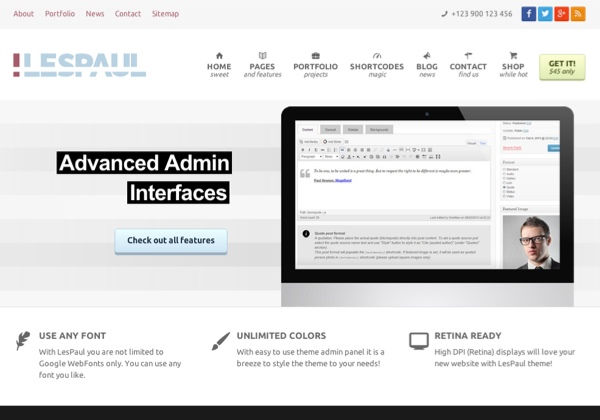Open the About link in top bar
The image size is (600, 420).
click(x=23, y=14)
